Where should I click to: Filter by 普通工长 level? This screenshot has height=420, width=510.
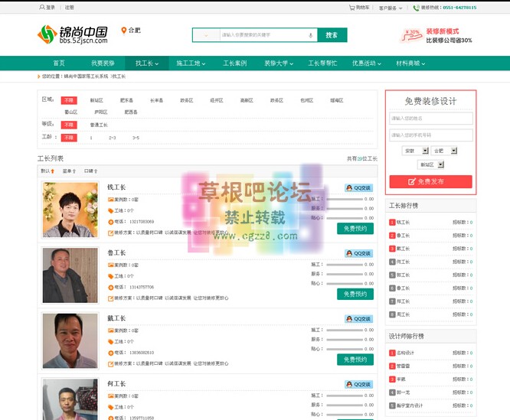[x=99, y=125]
